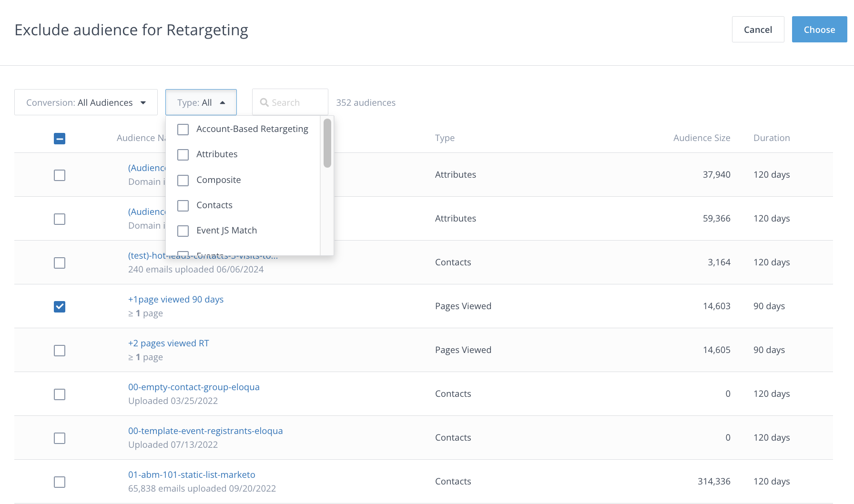Open the +1page viewed 90 days link
This screenshot has width=854, height=504.
click(x=176, y=300)
